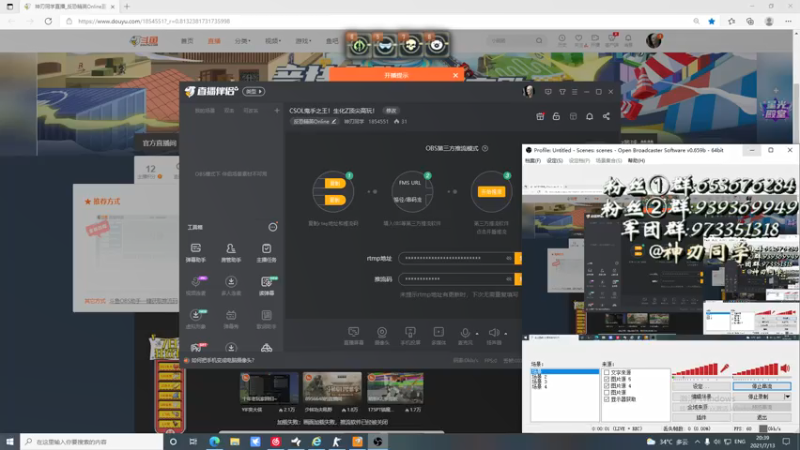The image size is (800, 450).
Task: Toggle the 图片源 4 source checkbox
Action: pos(606,386)
